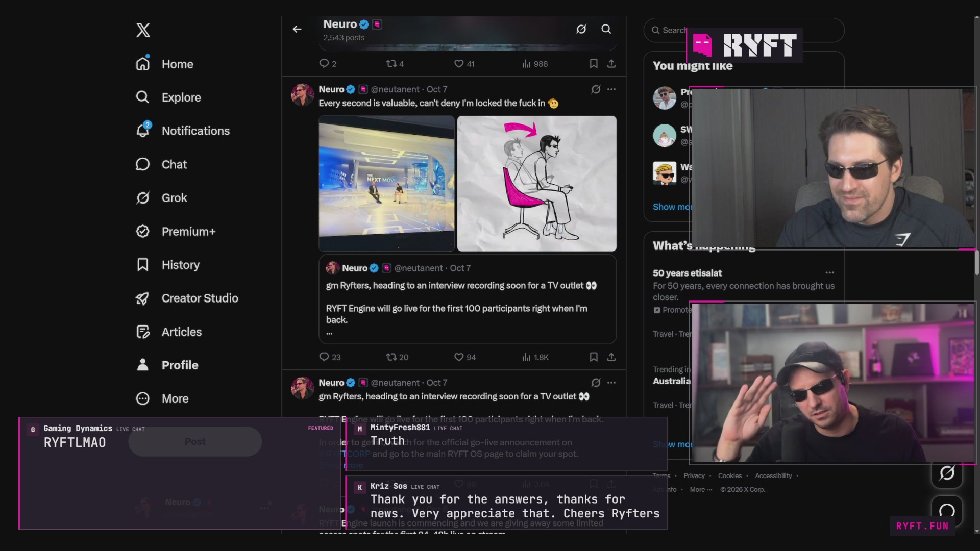This screenshot has height=551, width=980.
Task: Open Grok from the sidebar
Action: pos(161,197)
